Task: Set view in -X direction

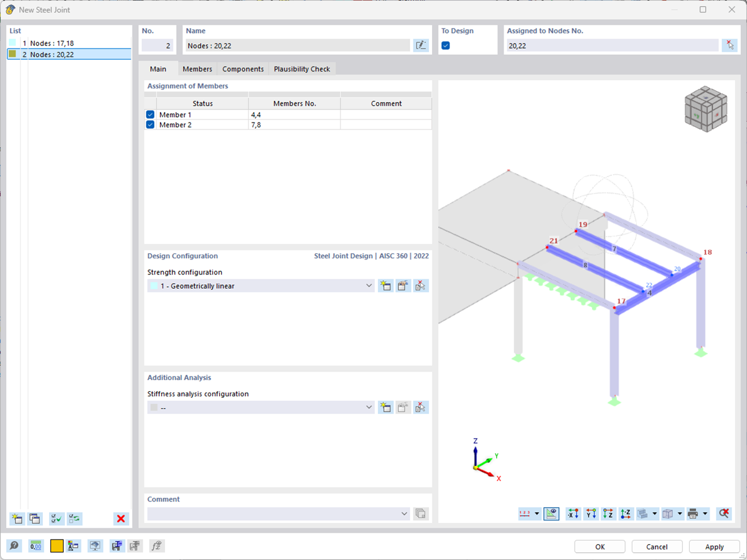Action: [x=572, y=513]
